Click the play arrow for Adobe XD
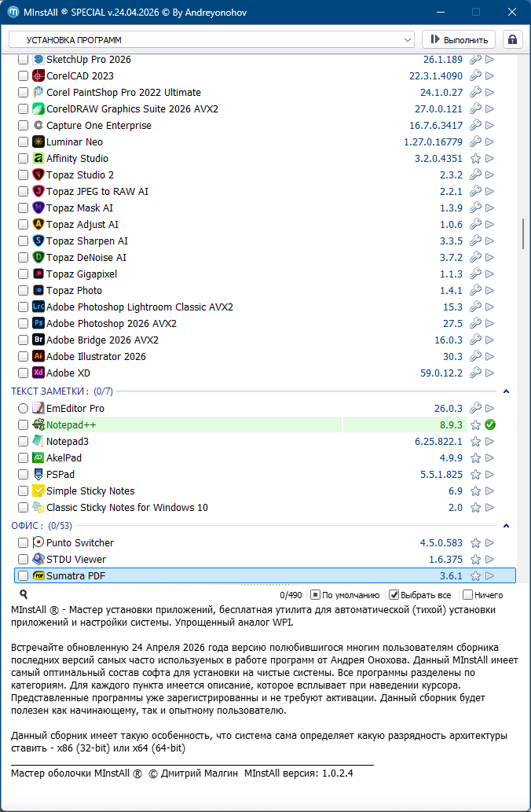 click(490, 373)
